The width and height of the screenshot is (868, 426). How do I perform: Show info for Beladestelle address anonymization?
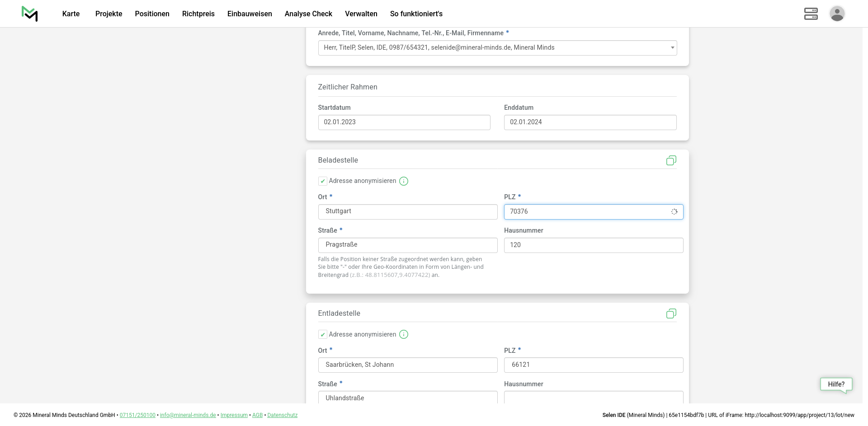(404, 181)
